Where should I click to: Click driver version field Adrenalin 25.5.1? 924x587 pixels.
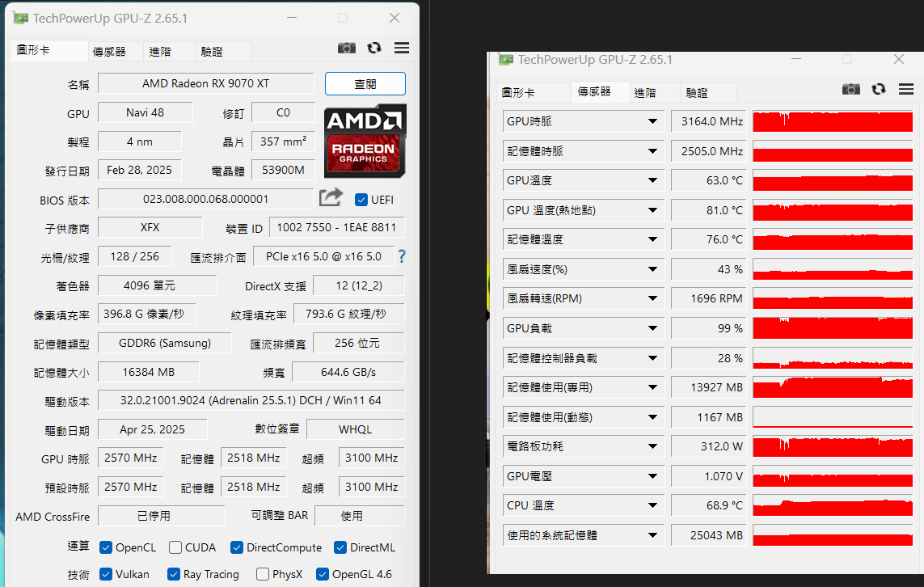click(x=251, y=400)
